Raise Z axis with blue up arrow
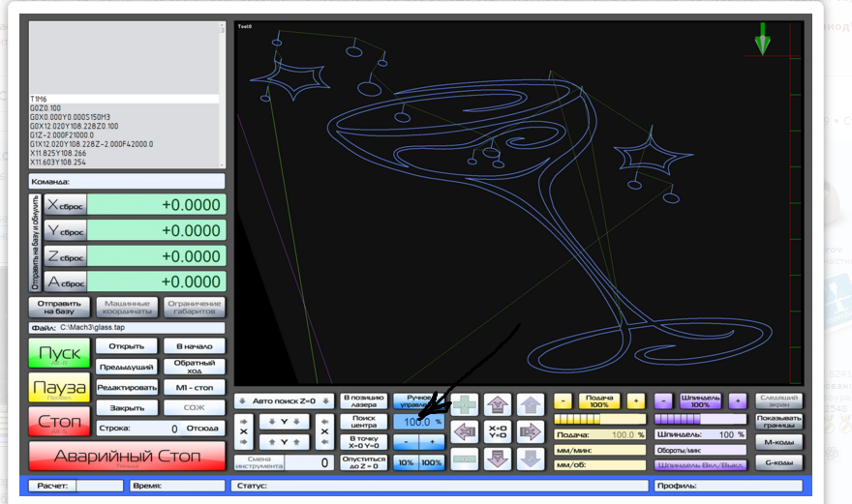This screenshot has width=852, height=504. [531, 404]
